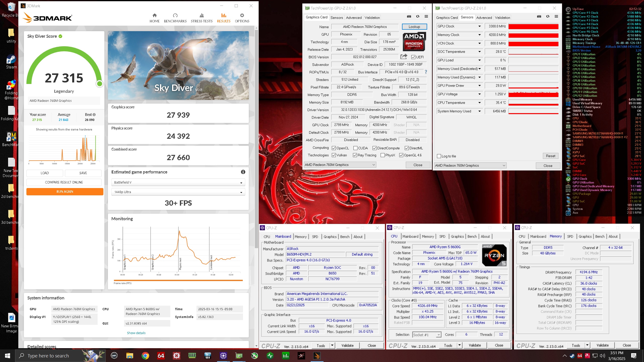Open the utility folder on desktop
The image size is (644, 362).
(x=11, y=36)
